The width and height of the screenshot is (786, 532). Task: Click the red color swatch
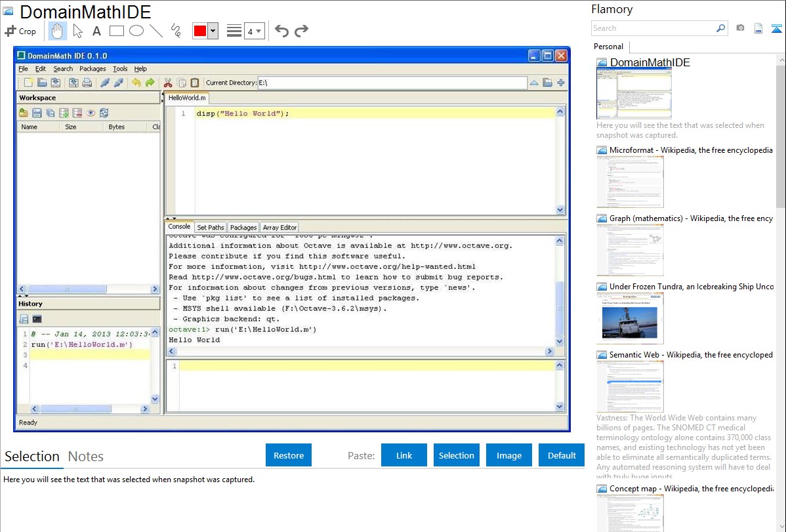(200, 31)
